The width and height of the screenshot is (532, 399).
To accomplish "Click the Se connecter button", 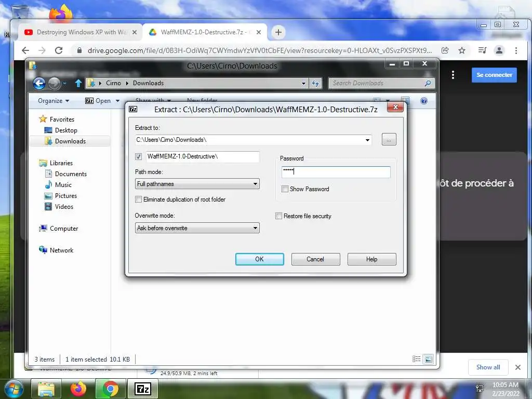I will [494, 75].
